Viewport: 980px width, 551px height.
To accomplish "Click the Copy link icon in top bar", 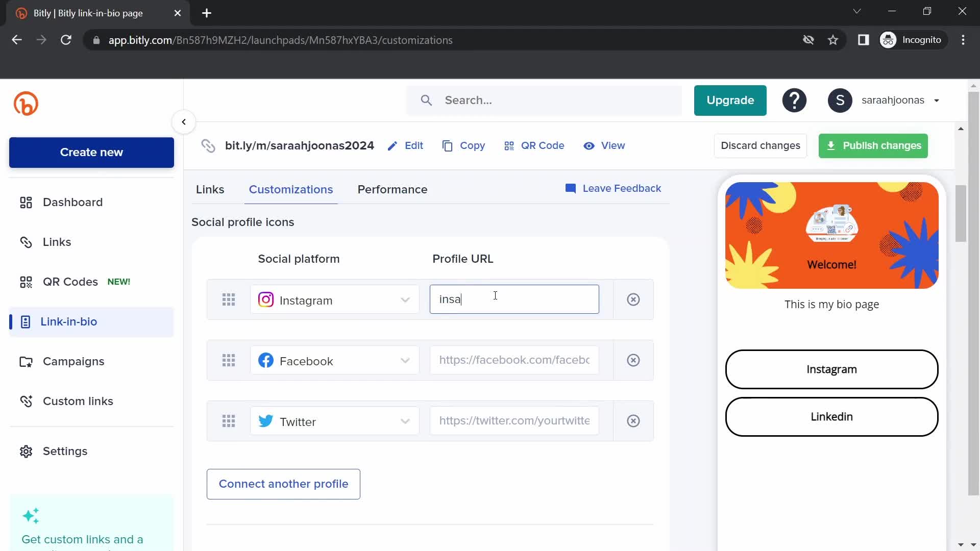I will click(x=448, y=145).
